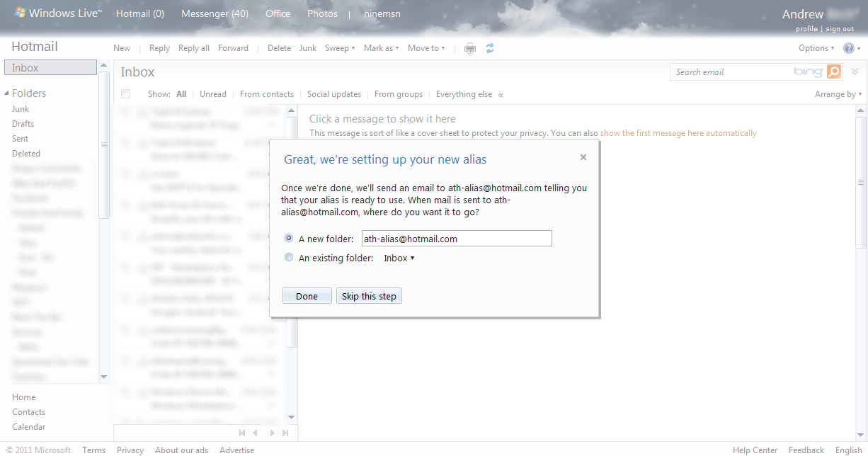Select 'A new folder' radio option
This screenshot has height=456, width=868.
[288, 239]
